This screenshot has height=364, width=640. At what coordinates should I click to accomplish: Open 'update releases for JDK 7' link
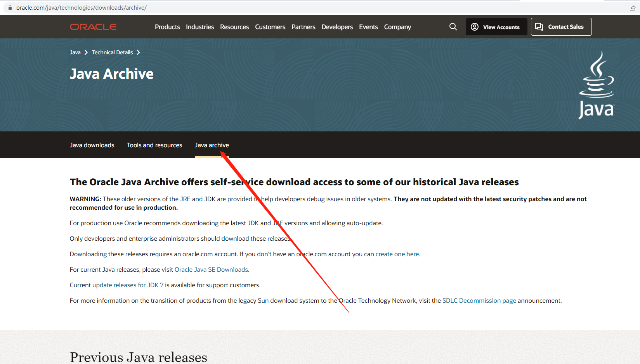click(128, 285)
